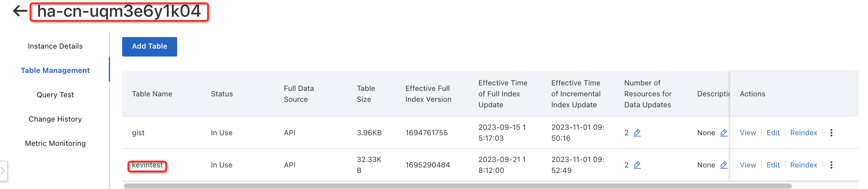Click the horizontal table scrollbar
The height and width of the screenshot is (189, 868).
(x=458, y=186)
